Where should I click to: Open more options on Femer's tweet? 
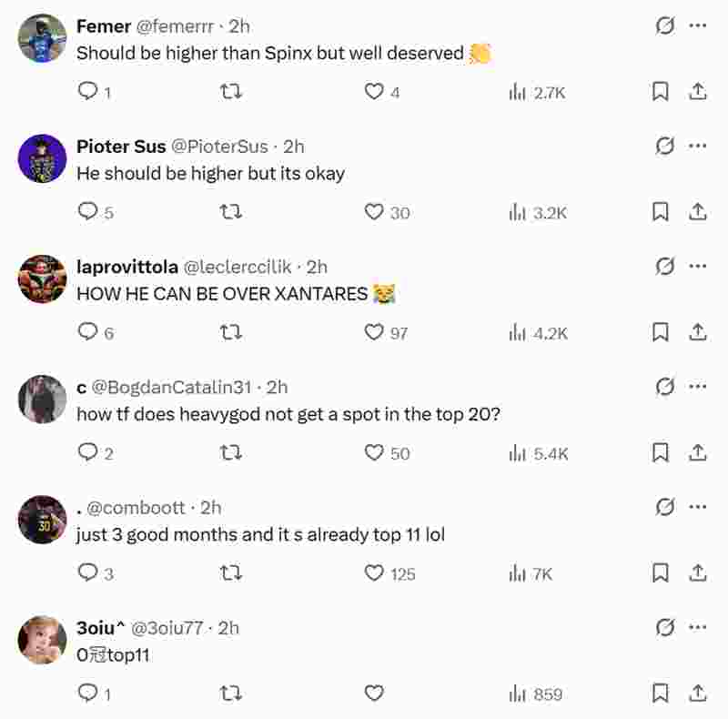click(x=698, y=25)
